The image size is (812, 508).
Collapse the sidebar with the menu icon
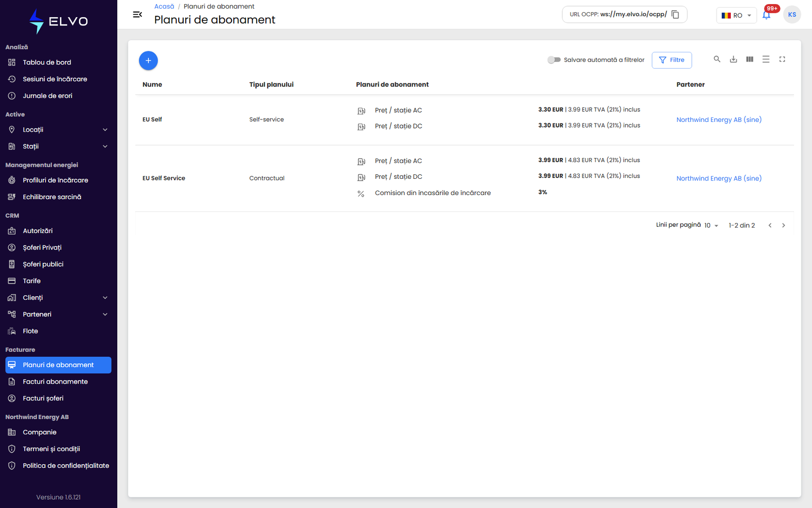(x=137, y=14)
